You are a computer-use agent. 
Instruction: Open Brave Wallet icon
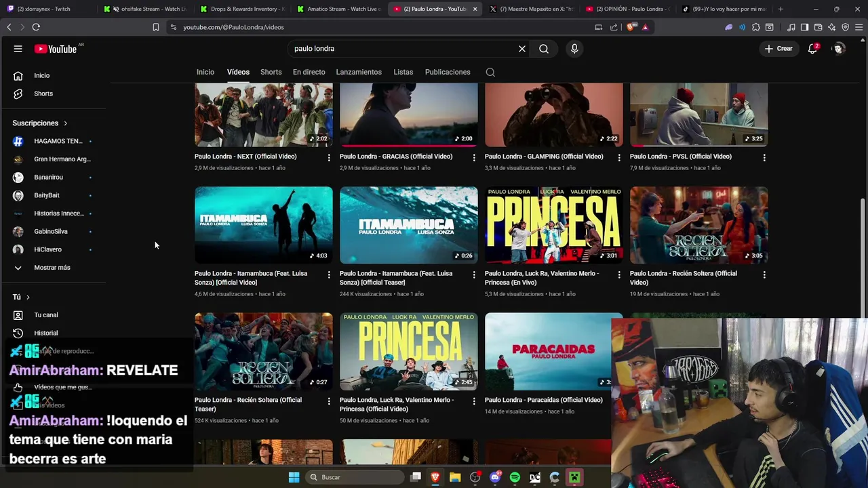[x=818, y=27]
